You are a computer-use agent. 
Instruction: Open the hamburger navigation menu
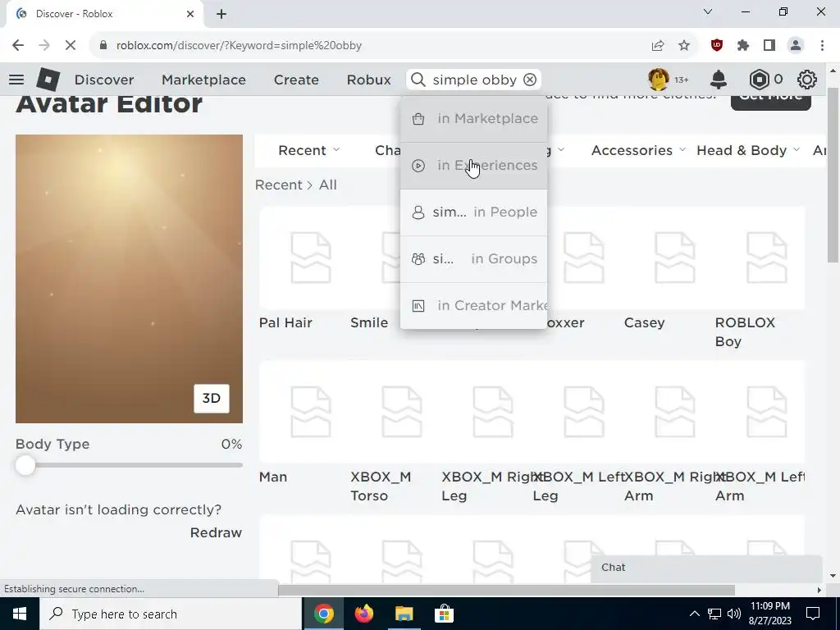(x=16, y=80)
